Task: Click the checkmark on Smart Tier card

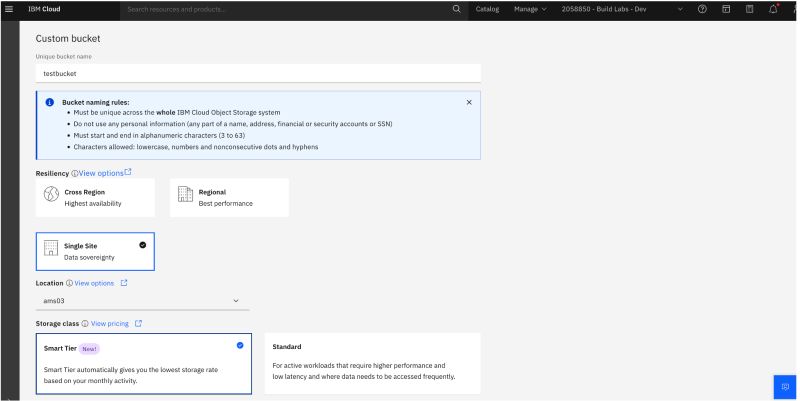Action: tap(240, 345)
